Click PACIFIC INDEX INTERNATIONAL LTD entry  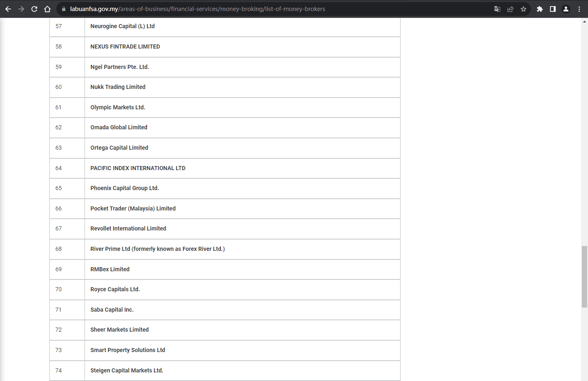138,168
